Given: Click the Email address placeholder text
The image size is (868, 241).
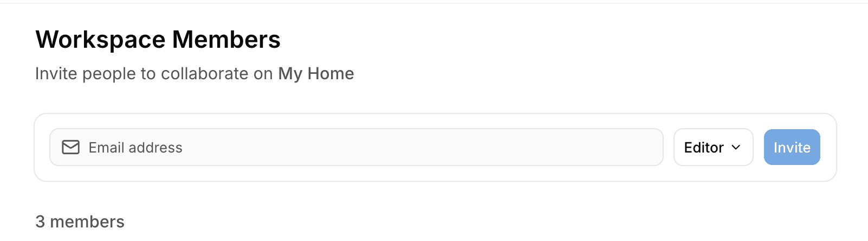Looking at the screenshot, I should pos(135,148).
